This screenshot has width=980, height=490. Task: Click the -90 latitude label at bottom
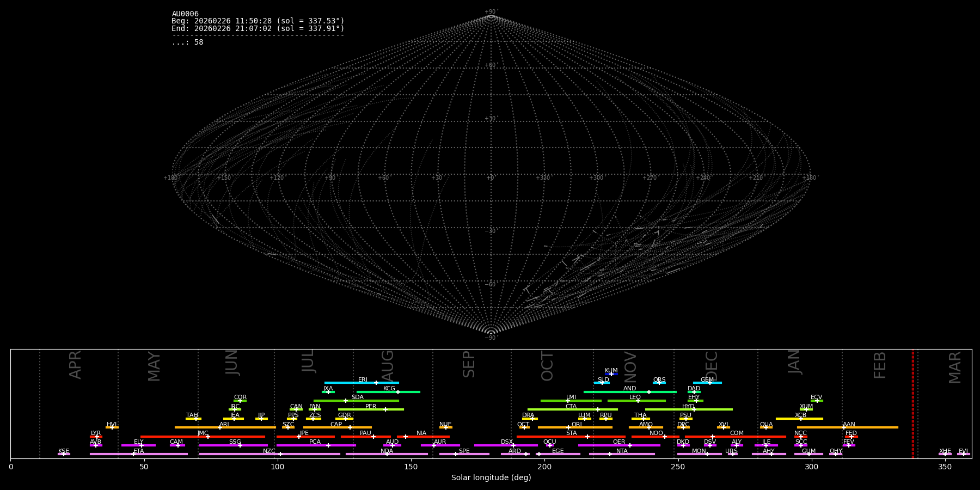click(x=491, y=338)
